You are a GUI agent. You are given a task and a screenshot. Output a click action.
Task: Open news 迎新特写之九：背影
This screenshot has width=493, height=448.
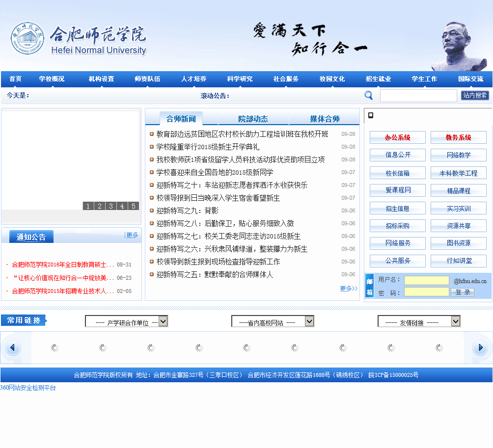point(188,211)
